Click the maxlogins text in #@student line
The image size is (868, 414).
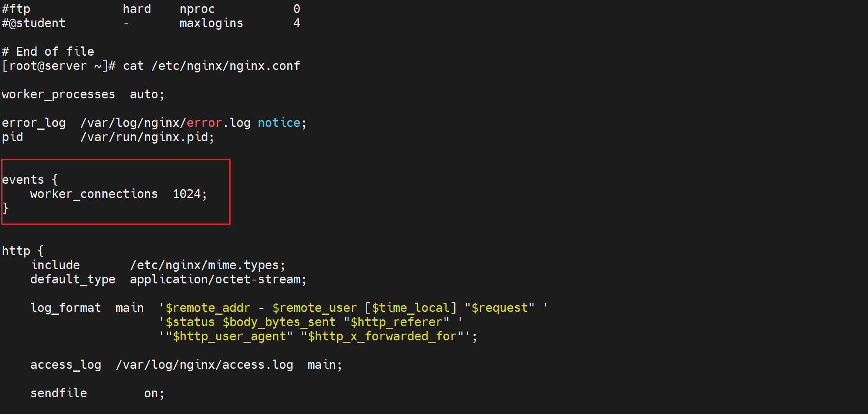coord(211,23)
